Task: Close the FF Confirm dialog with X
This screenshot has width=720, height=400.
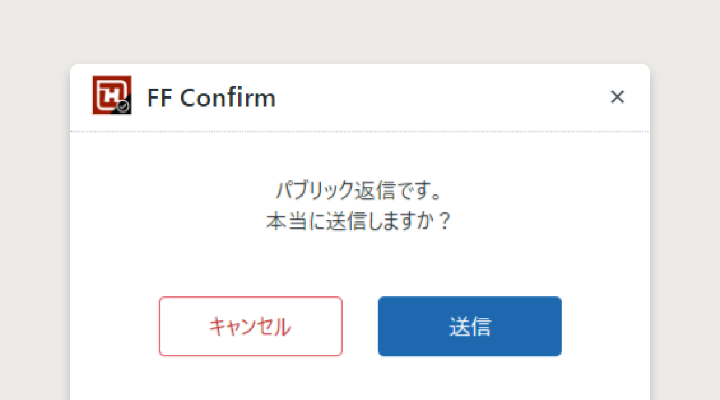Action: [617, 97]
